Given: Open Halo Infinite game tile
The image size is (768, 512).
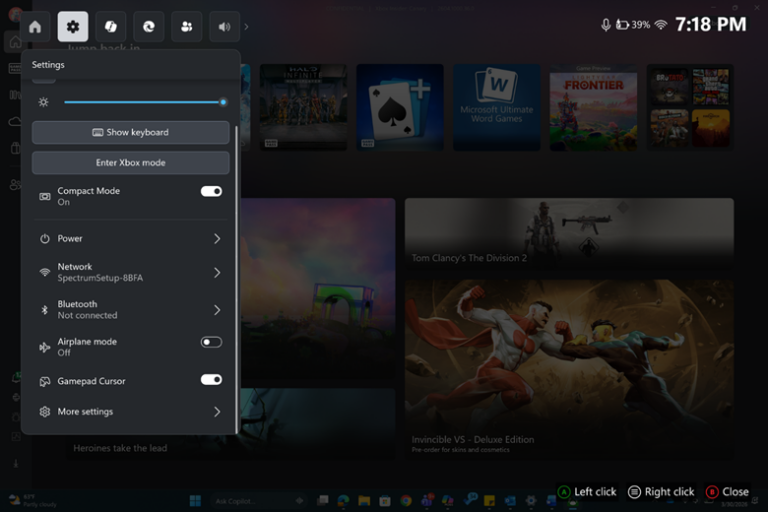Looking at the screenshot, I should pos(303,107).
